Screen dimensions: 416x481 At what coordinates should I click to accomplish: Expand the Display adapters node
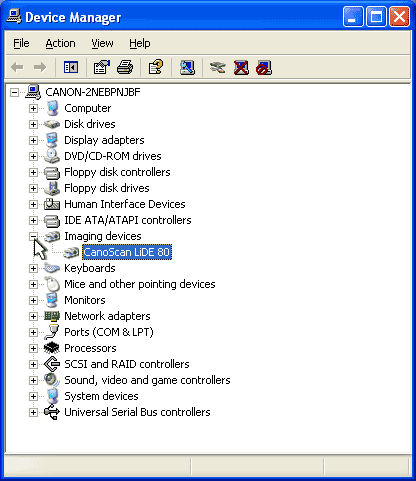[33, 140]
